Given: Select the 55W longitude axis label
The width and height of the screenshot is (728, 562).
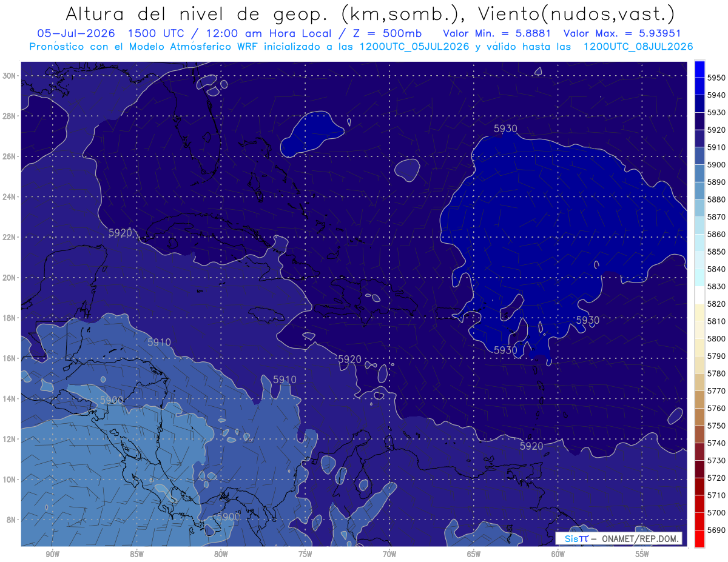Looking at the screenshot, I should coord(642,554).
